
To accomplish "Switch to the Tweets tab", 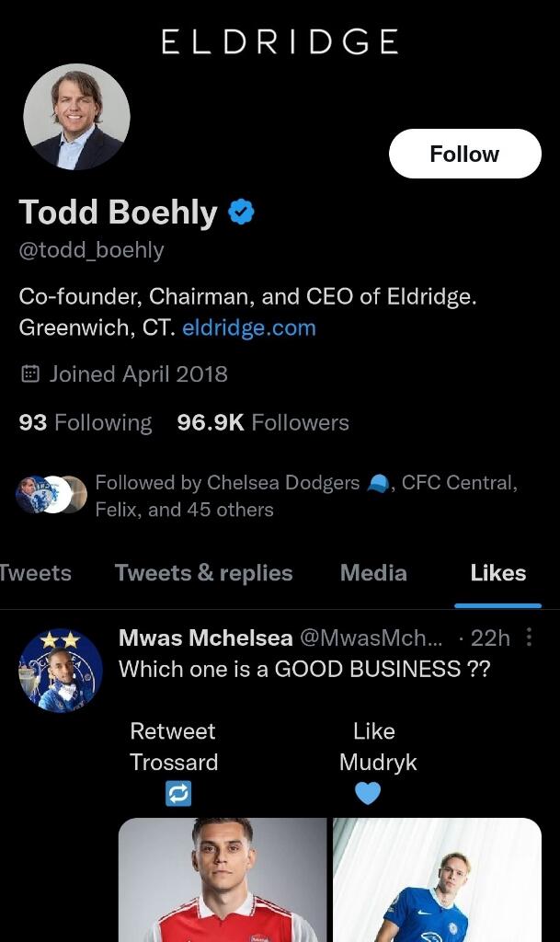I will tap(35, 573).
